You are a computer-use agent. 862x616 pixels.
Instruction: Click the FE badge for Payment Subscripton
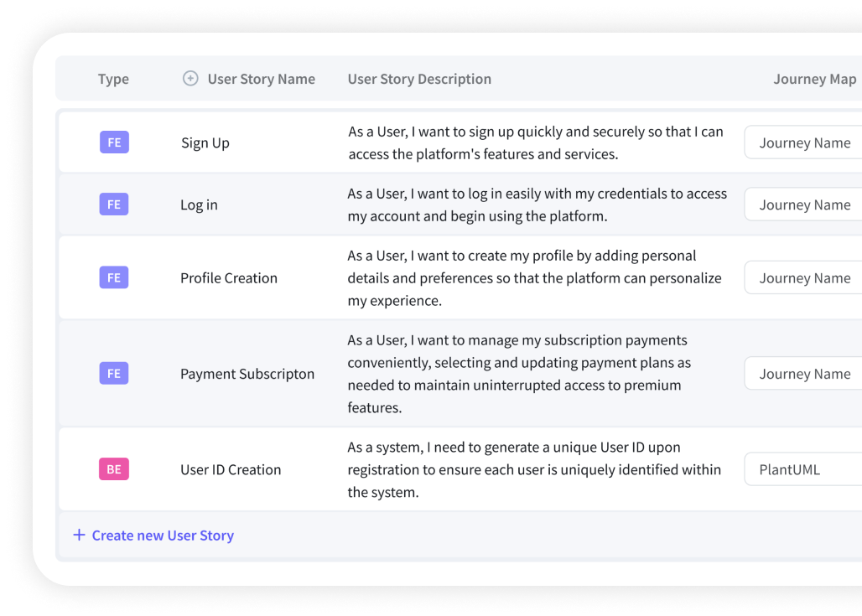[x=114, y=374]
